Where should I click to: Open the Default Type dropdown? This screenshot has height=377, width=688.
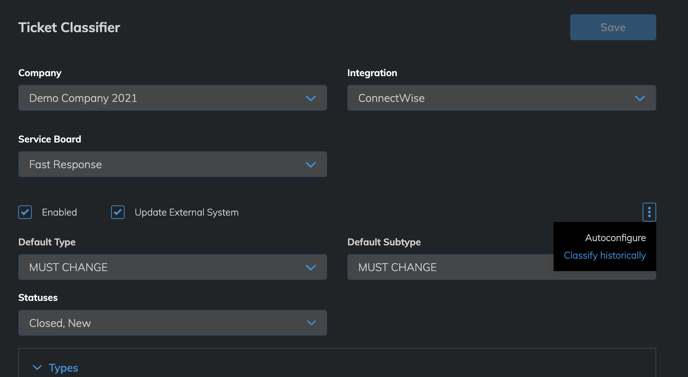172,267
